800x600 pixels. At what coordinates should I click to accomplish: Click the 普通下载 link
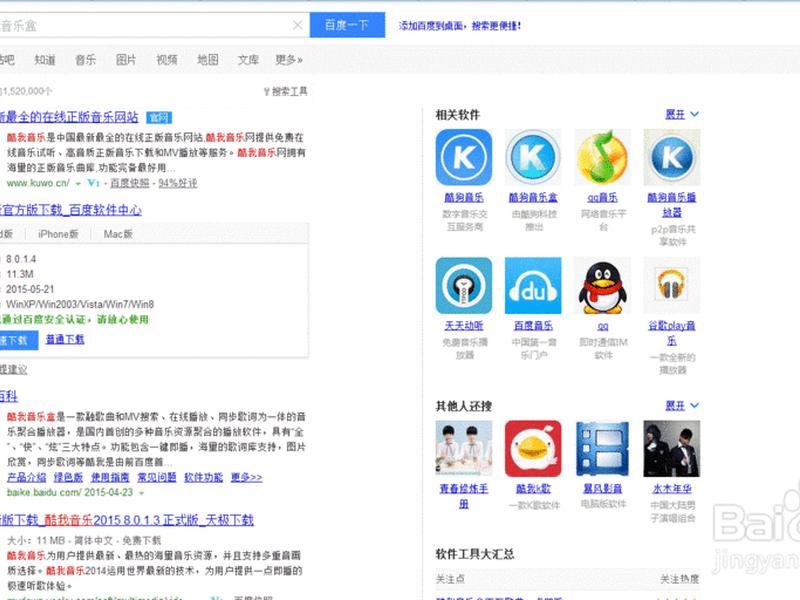(x=65, y=339)
